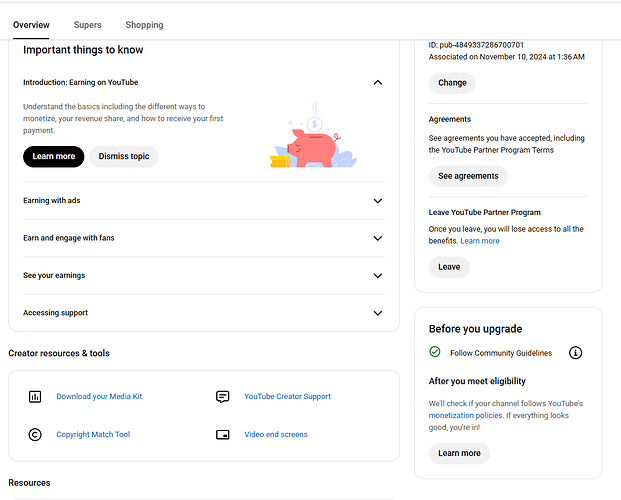Click the Creator resources & tools heading
The width and height of the screenshot is (621, 500).
59,353
